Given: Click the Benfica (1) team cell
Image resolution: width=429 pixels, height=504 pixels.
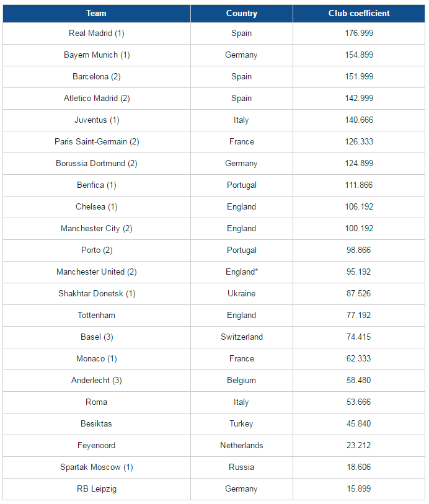Looking at the screenshot, I should pyautogui.click(x=97, y=185).
